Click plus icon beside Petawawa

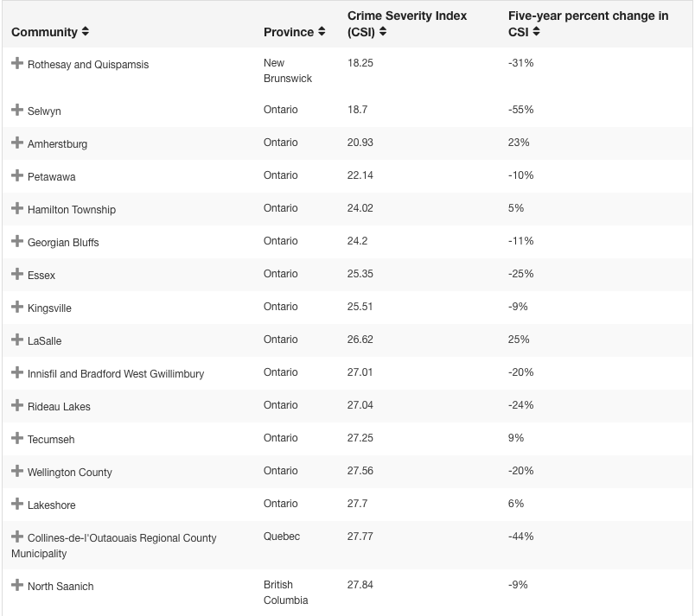coord(17,176)
